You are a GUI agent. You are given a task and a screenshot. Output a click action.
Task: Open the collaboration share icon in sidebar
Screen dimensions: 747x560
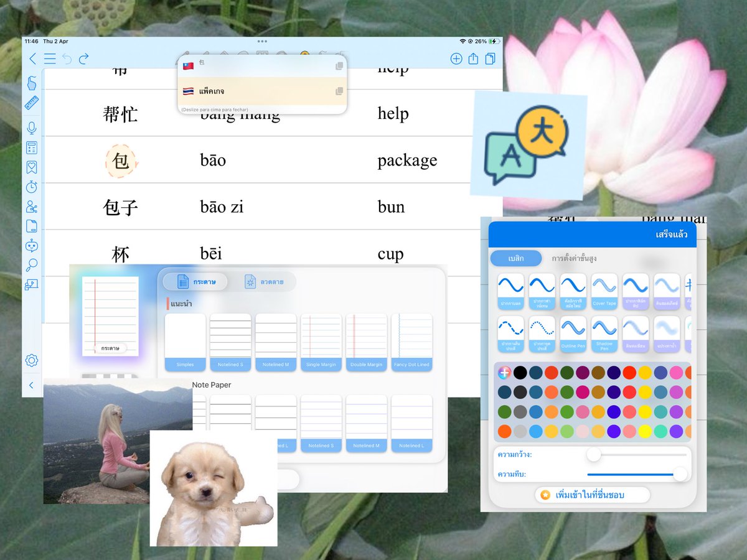tap(32, 207)
